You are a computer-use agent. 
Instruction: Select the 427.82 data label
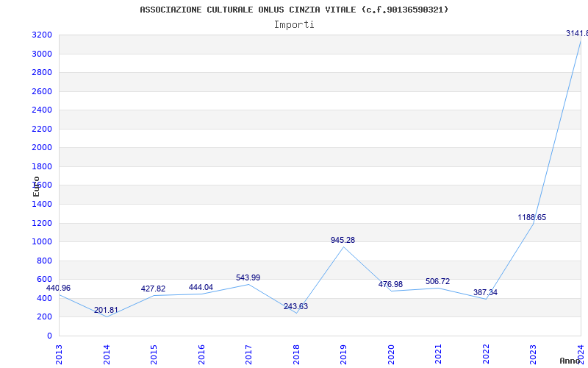pyautogui.click(x=153, y=289)
